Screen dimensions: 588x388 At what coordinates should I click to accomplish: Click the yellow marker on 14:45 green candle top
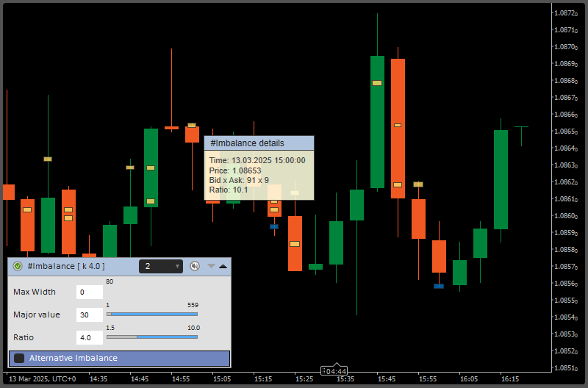pyautogui.click(x=151, y=168)
